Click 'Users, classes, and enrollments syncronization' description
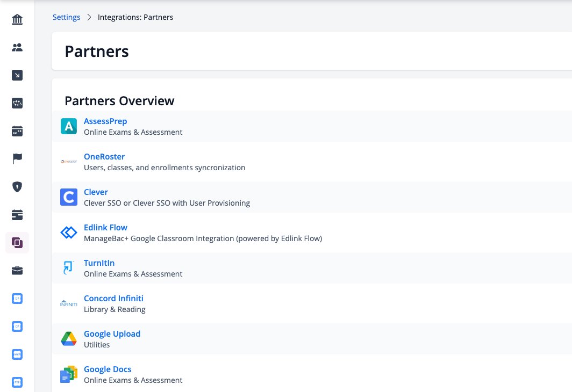The height and width of the screenshot is (392, 572). tap(165, 168)
